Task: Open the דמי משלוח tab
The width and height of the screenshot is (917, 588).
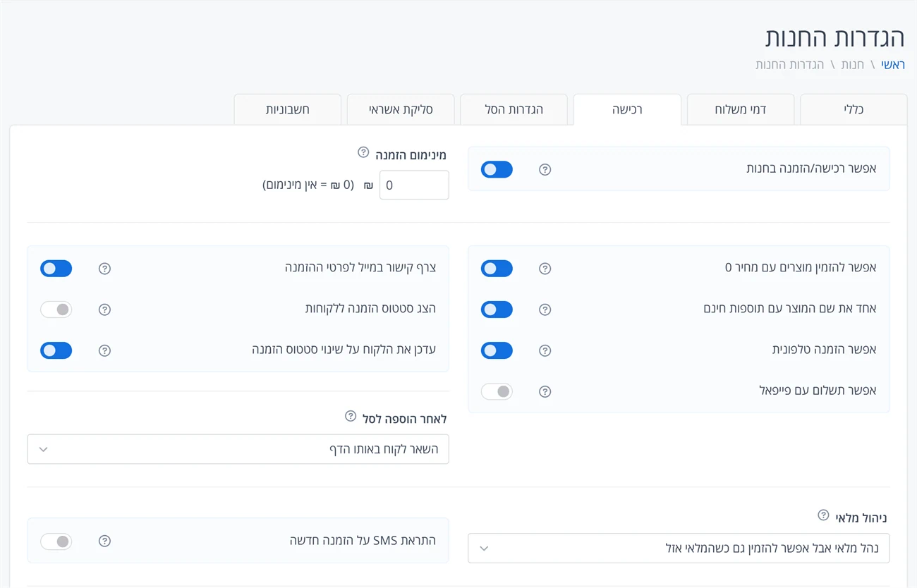Action: click(x=741, y=109)
